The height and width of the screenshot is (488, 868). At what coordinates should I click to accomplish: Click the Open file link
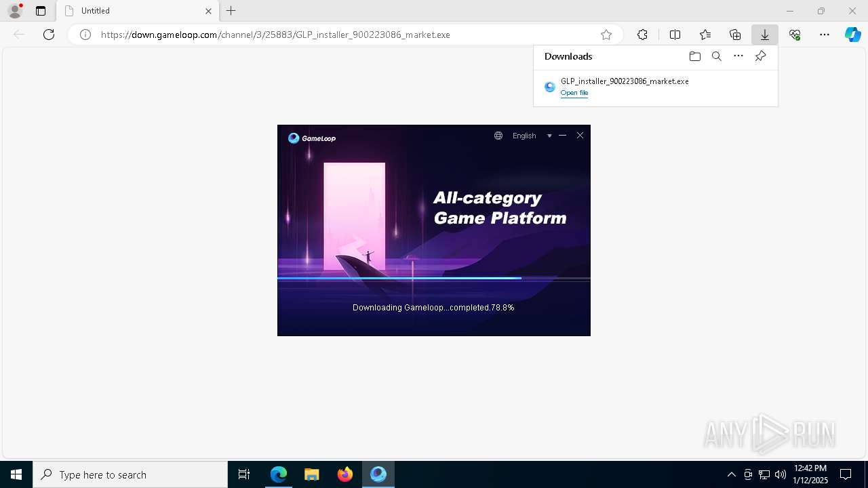tap(574, 93)
